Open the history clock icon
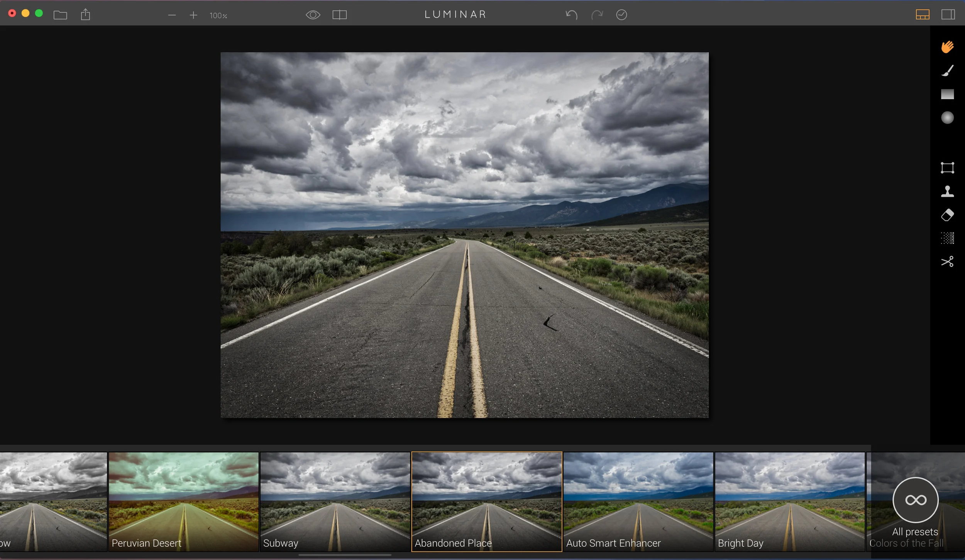965x560 pixels. [621, 15]
